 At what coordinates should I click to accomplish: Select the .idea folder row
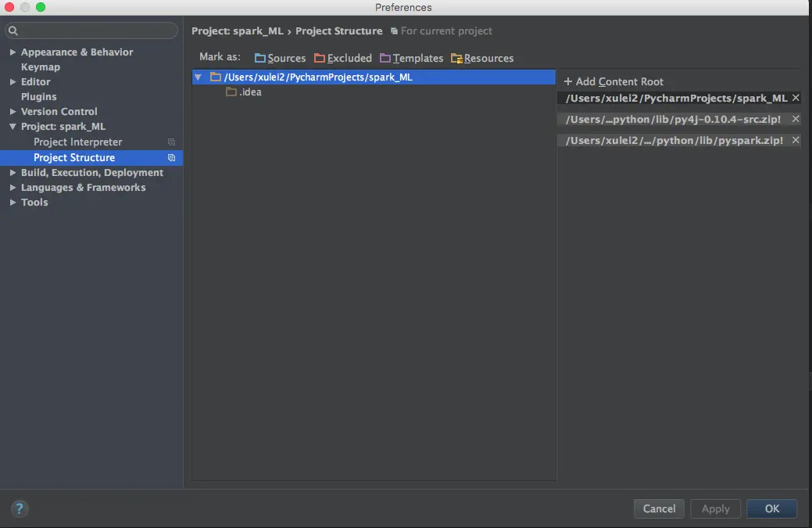374,92
